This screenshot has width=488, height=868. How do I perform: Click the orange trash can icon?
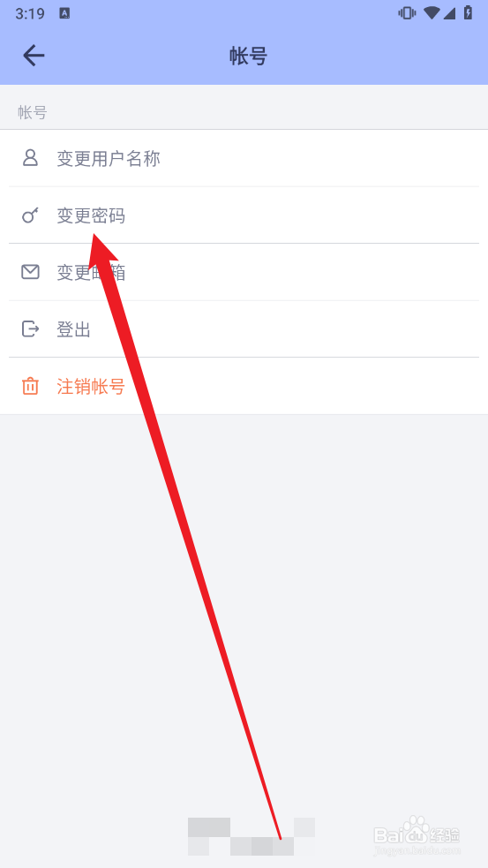(x=30, y=386)
